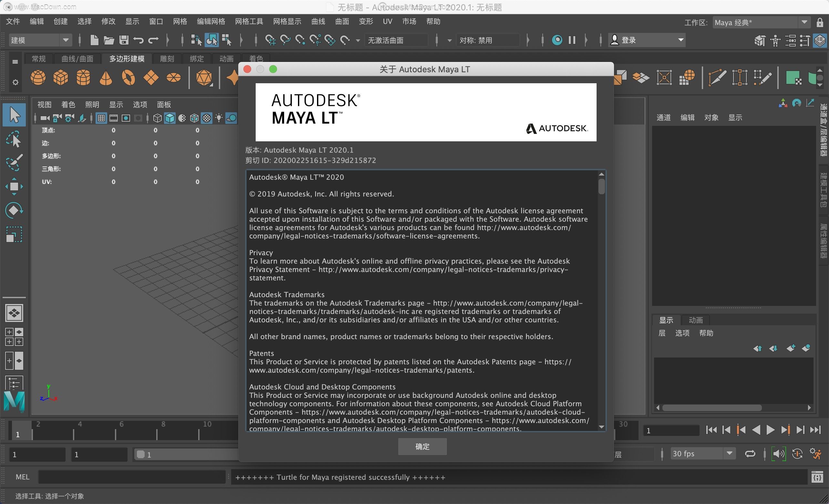The width and height of the screenshot is (829, 504).
Task: Click the layer editor horizontal scrollbar
Action: point(712,408)
